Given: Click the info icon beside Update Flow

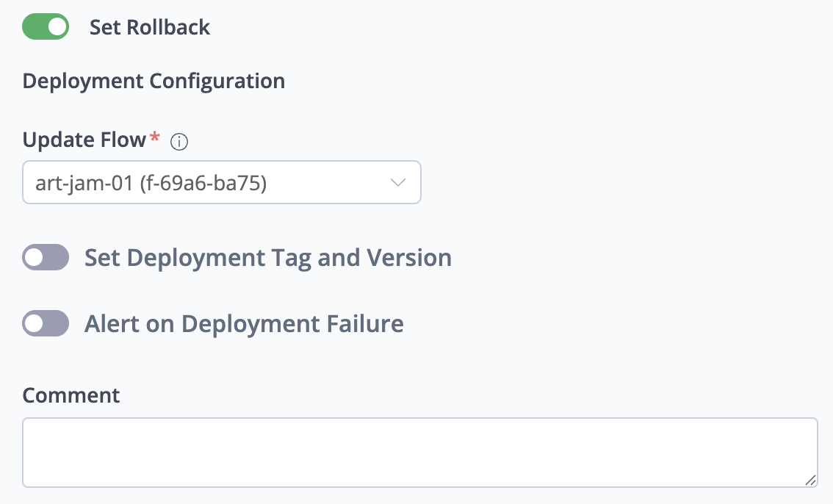Looking at the screenshot, I should pos(179,143).
